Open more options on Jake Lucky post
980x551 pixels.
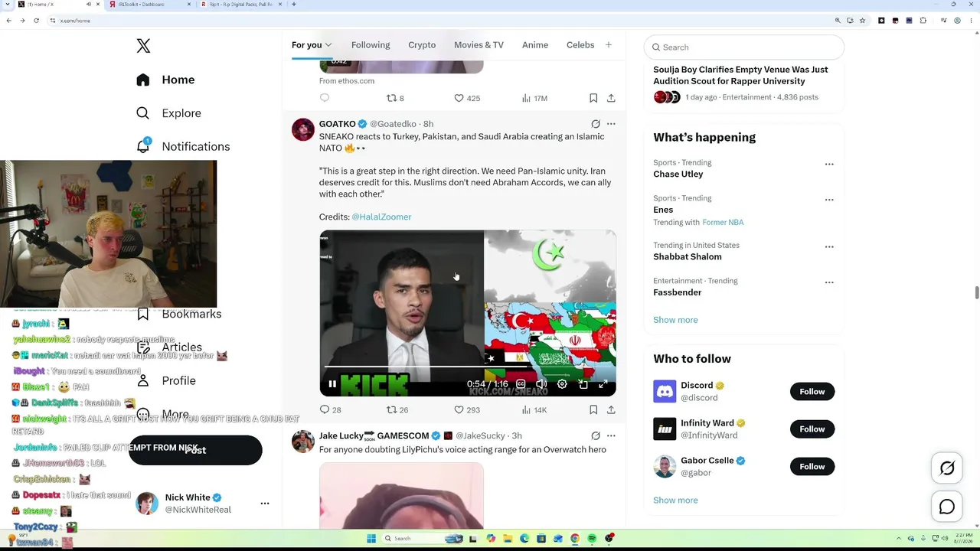coord(611,436)
